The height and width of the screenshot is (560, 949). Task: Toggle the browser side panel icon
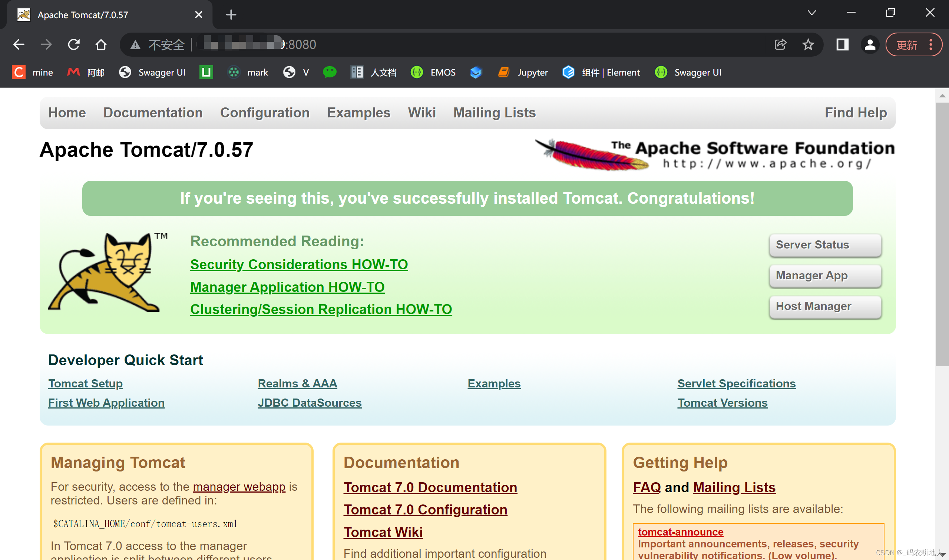click(842, 44)
